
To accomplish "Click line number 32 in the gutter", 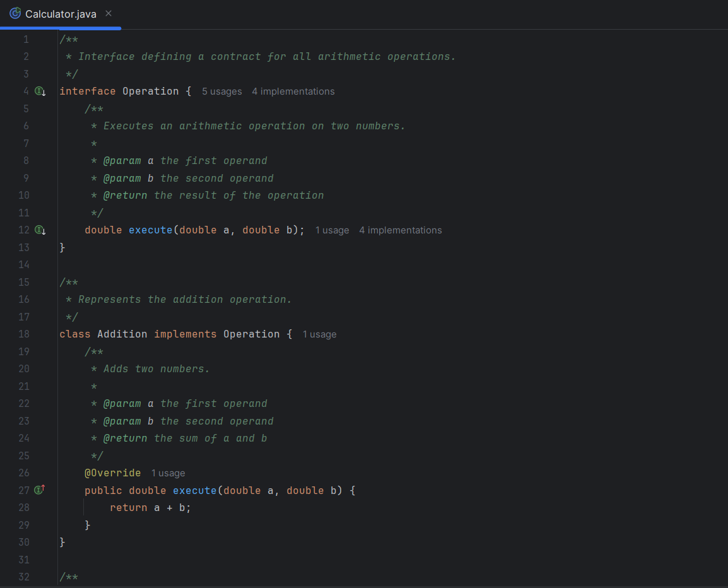I will pos(24,577).
